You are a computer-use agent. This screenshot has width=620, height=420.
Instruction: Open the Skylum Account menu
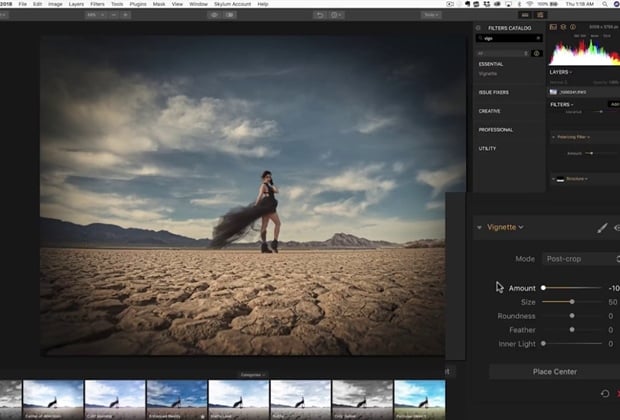click(232, 4)
